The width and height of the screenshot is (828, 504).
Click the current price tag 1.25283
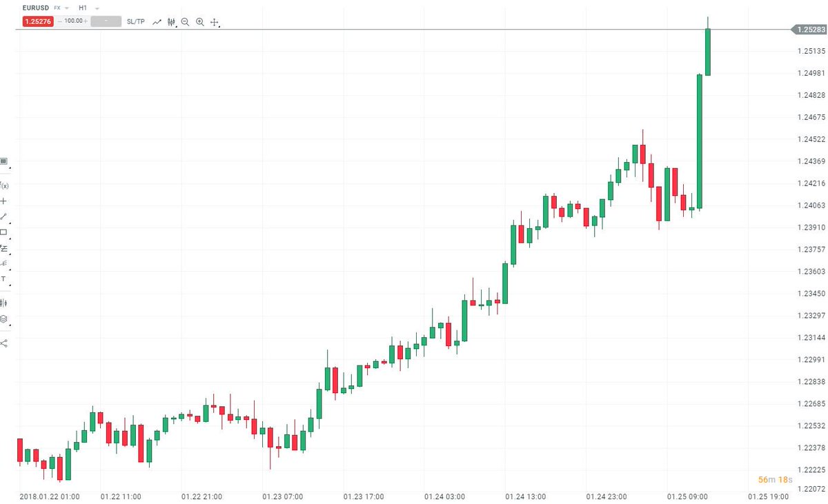coord(809,30)
